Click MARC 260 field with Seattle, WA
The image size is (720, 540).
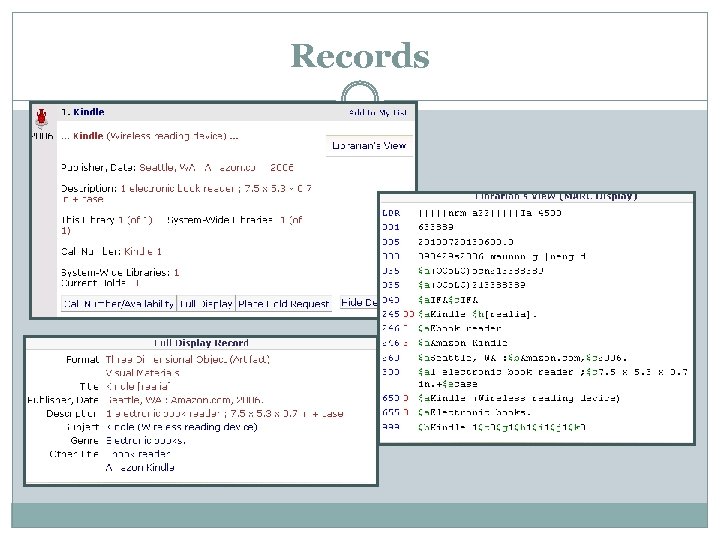click(x=522, y=358)
